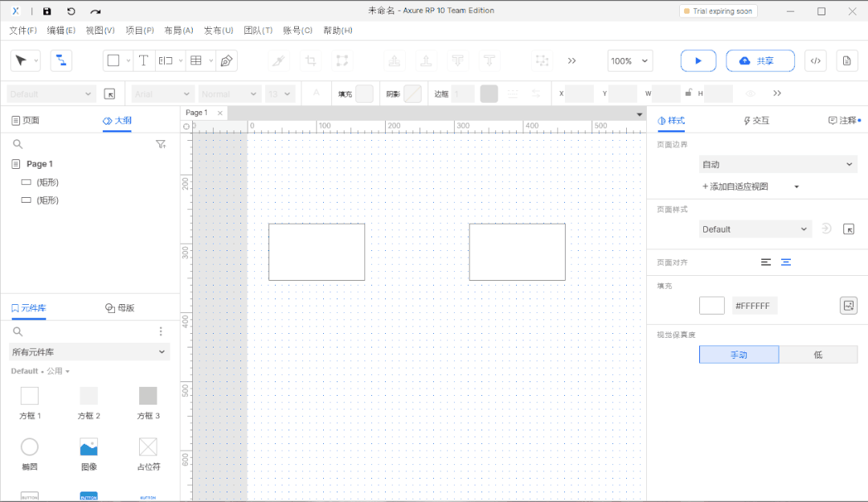Toggle the aspect ratio lock icon

(688, 93)
